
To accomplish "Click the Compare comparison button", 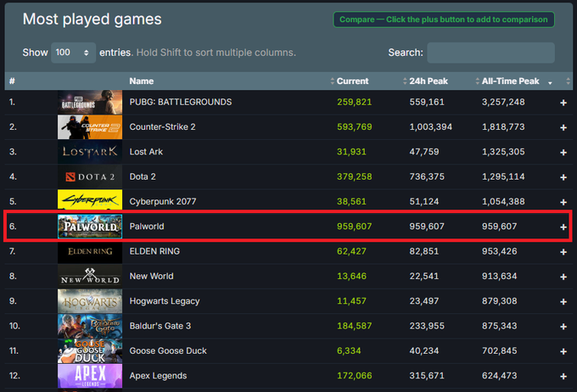I will pos(444,20).
